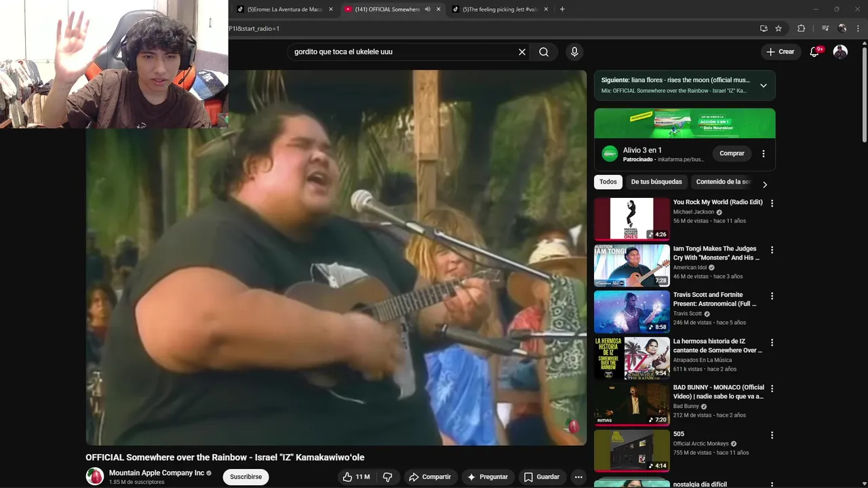Viewport: 868px width, 488px height.
Task: Open the Alivio 3 en 1 ad options
Action: click(764, 154)
